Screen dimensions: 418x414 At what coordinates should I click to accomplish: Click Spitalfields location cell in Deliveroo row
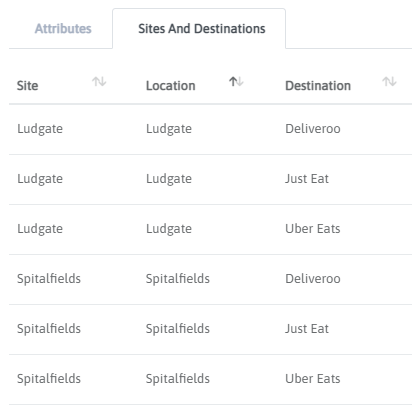coord(178,279)
